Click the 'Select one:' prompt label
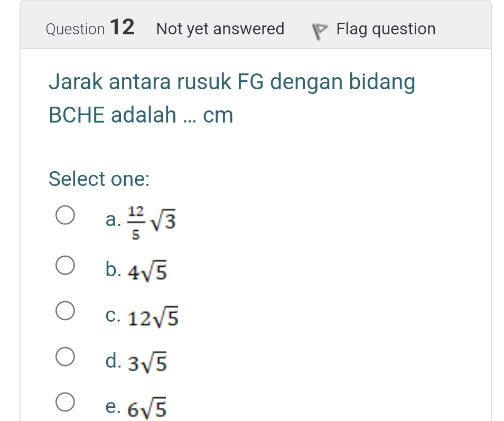 [x=98, y=180]
